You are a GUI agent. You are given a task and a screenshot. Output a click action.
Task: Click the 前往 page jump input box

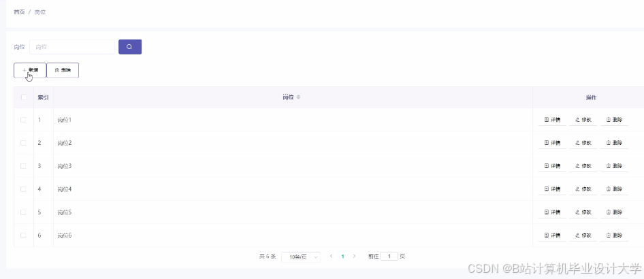(389, 257)
